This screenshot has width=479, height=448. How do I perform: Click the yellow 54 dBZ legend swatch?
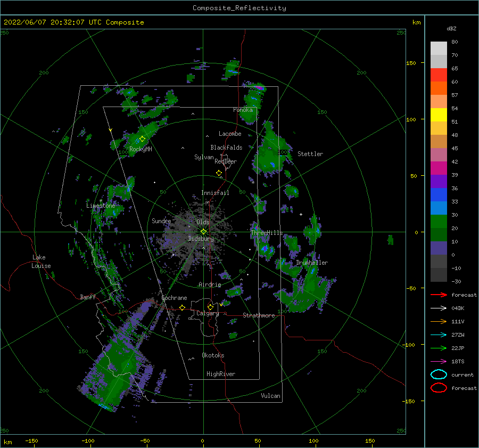point(439,115)
